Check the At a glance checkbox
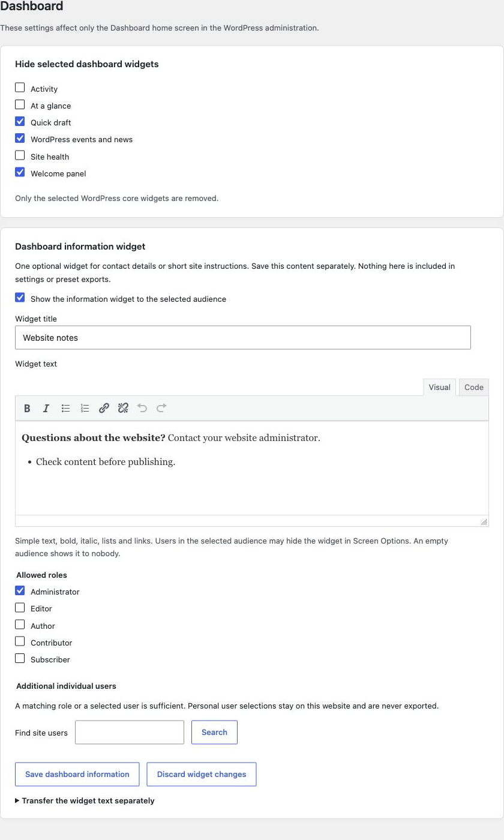 (20, 104)
